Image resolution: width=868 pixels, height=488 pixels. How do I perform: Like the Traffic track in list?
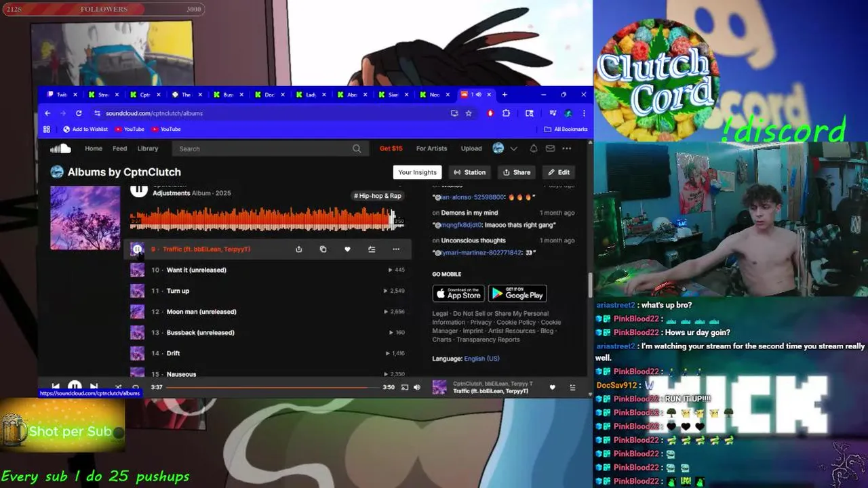(x=347, y=249)
